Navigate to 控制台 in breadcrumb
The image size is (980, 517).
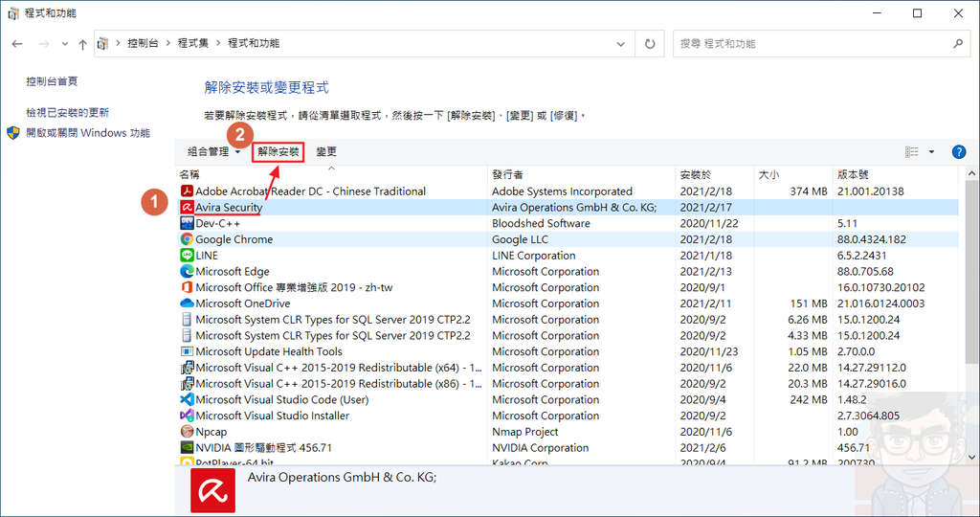[x=143, y=43]
